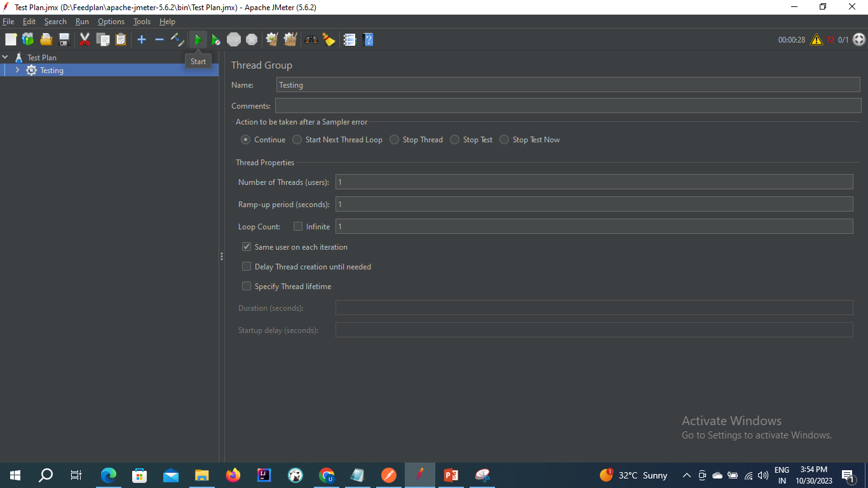Choose the Stop Test radio button
The width and height of the screenshot is (868, 488).
tap(454, 140)
